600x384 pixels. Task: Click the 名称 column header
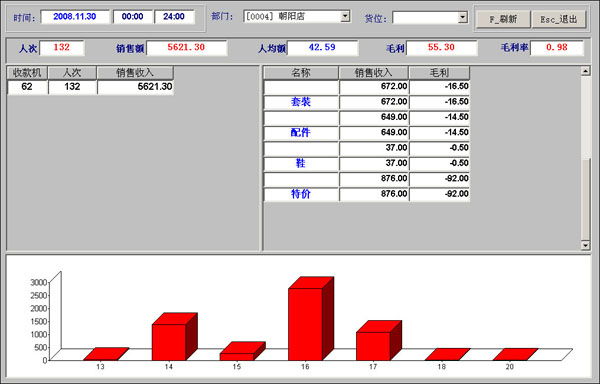pos(301,73)
